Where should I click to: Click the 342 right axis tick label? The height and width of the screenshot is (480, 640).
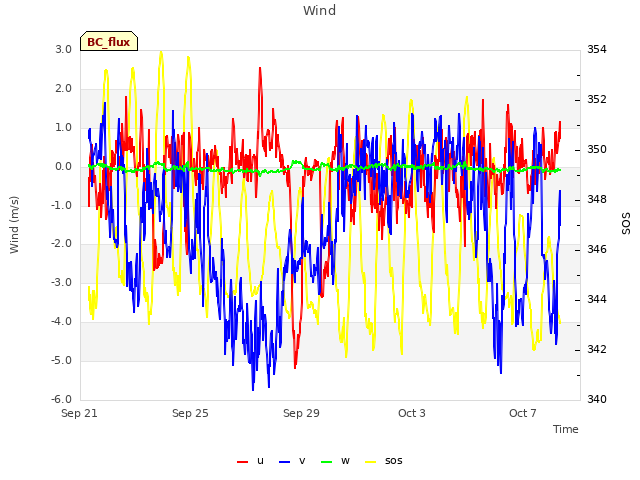point(597,350)
